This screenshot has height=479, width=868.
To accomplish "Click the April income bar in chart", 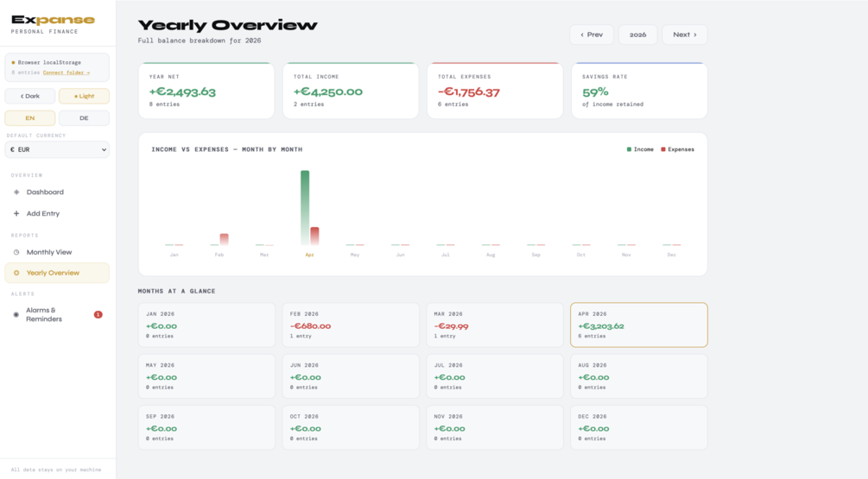I will pyautogui.click(x=305, y=207).
